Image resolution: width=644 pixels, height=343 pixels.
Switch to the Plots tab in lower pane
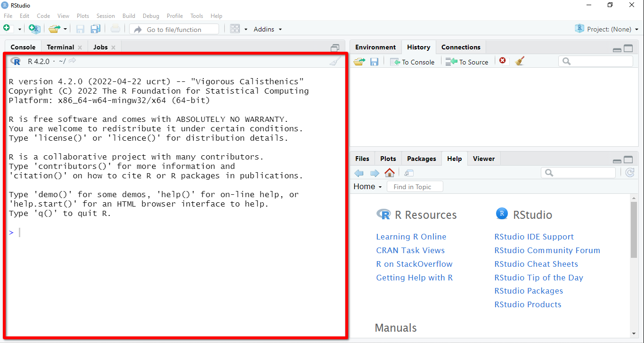point(388,159)
